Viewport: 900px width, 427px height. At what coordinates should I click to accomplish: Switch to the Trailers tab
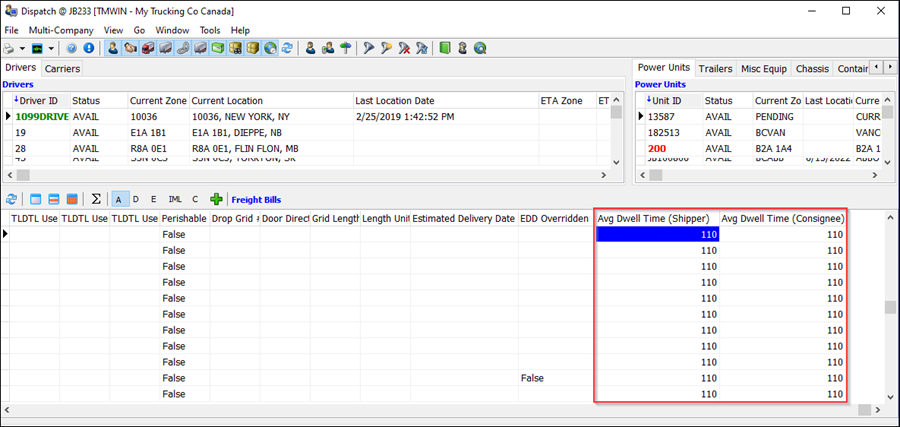pos(715,69)
